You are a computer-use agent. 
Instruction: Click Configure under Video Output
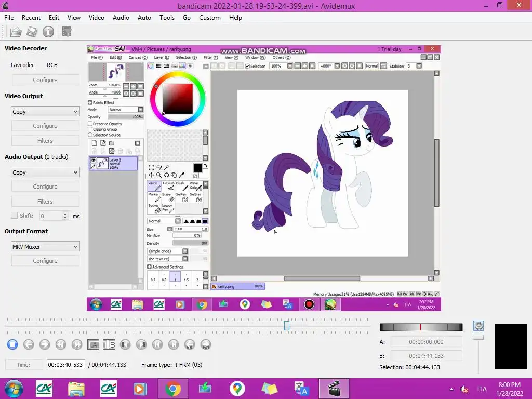coord(45,126)
